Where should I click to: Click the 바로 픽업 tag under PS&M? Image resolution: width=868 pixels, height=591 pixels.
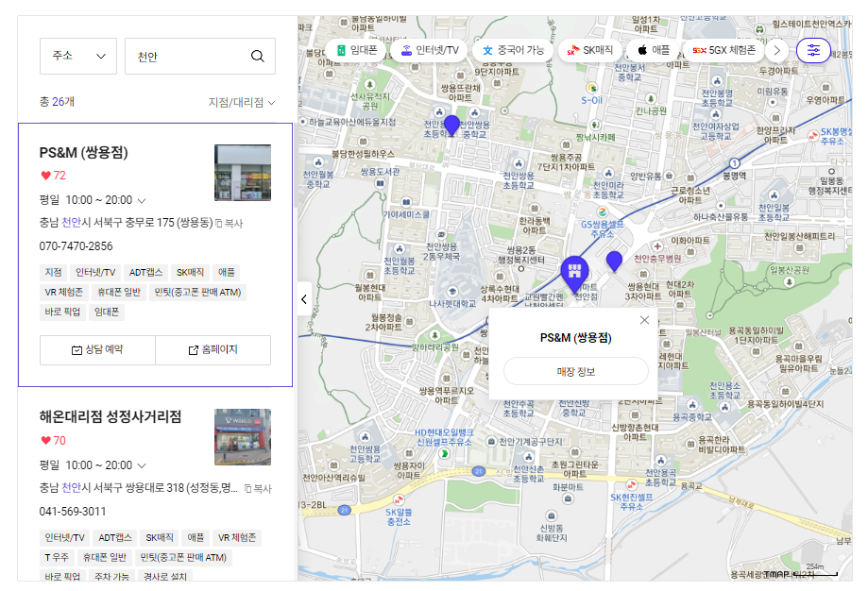click(62, 312)
